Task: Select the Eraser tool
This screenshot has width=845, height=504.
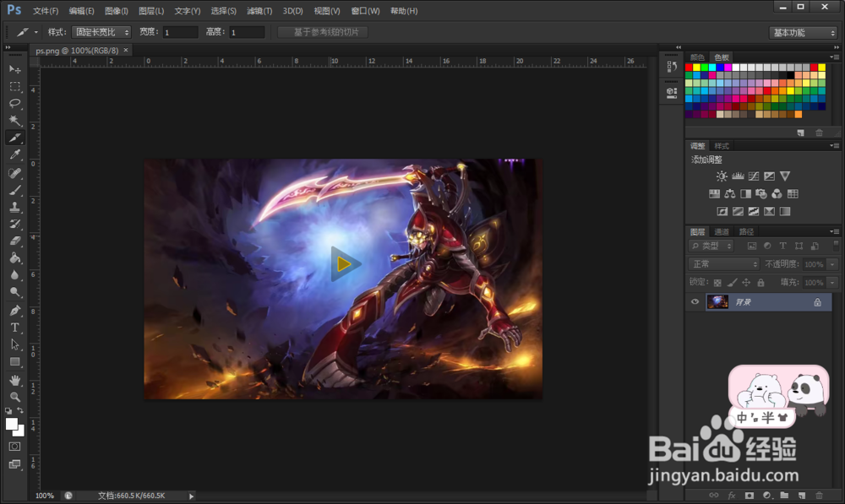Action: [x=14, y=241]
